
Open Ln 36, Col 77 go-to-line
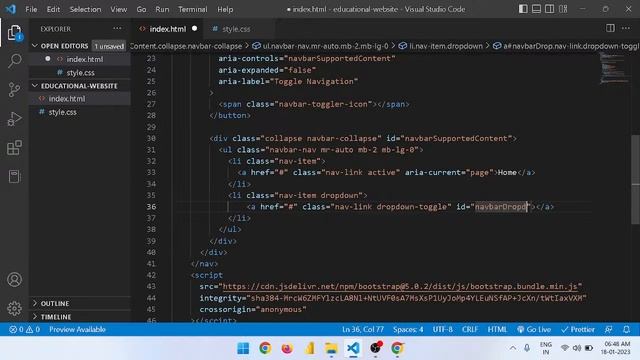(362, 329)
